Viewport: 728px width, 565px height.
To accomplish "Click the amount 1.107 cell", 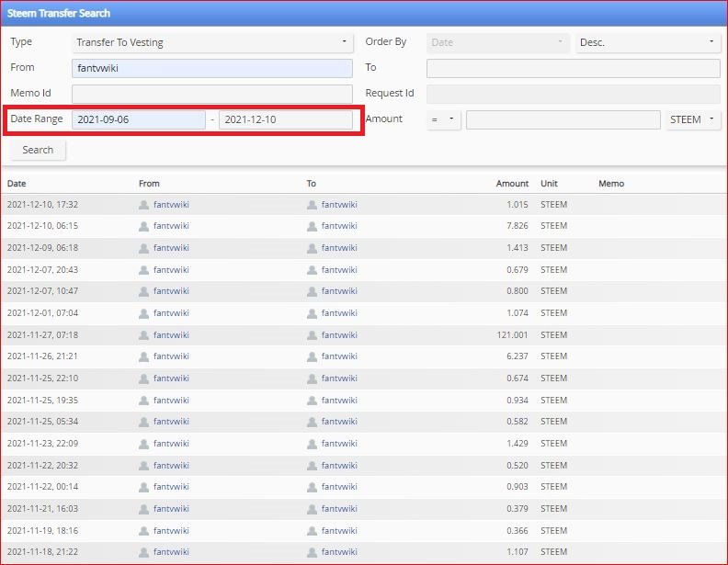I will click(x=518, y=552).
